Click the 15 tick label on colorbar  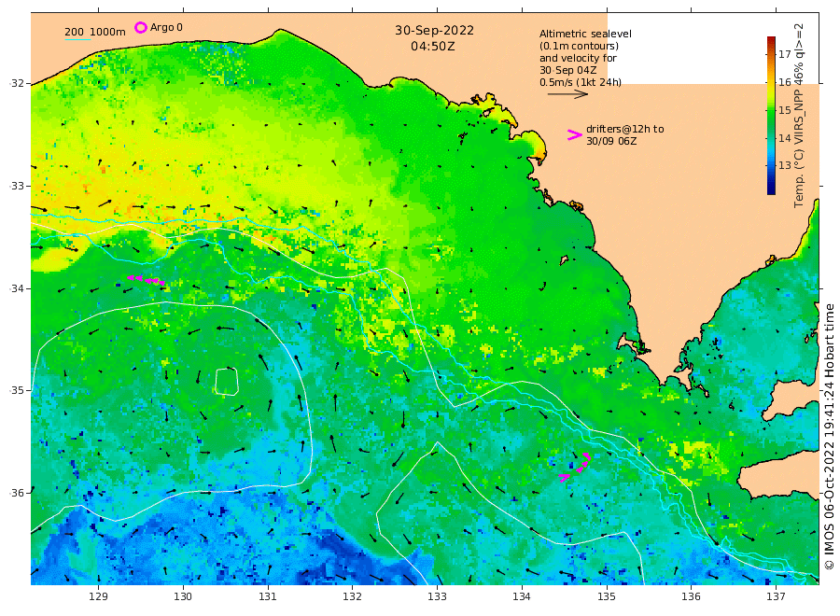[784, 110]
